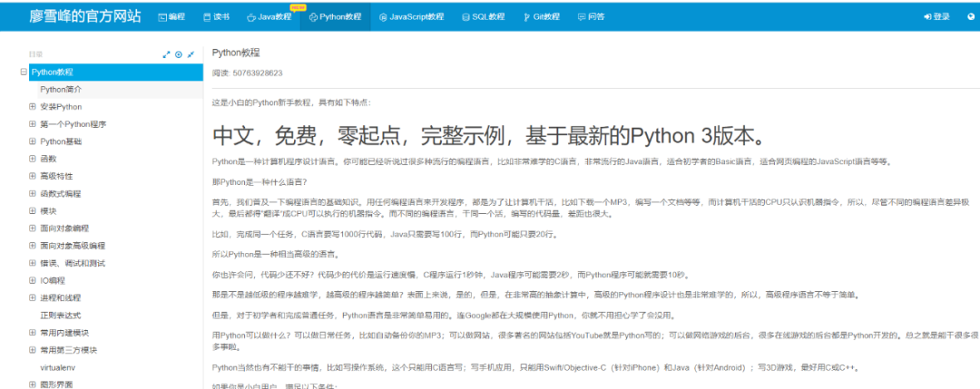980x389 pixels.
Task: Expand the 模块 section
Action: point(33,211)
